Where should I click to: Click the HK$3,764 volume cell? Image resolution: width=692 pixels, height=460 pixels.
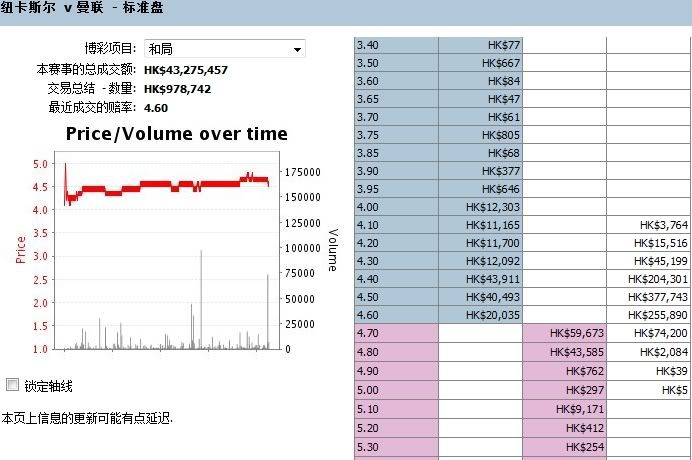pos(648,225)
